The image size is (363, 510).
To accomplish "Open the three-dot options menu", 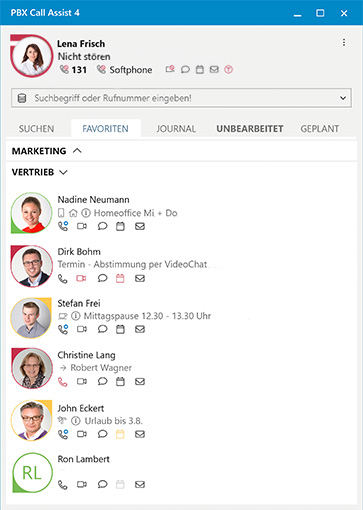I will [344, 43].
